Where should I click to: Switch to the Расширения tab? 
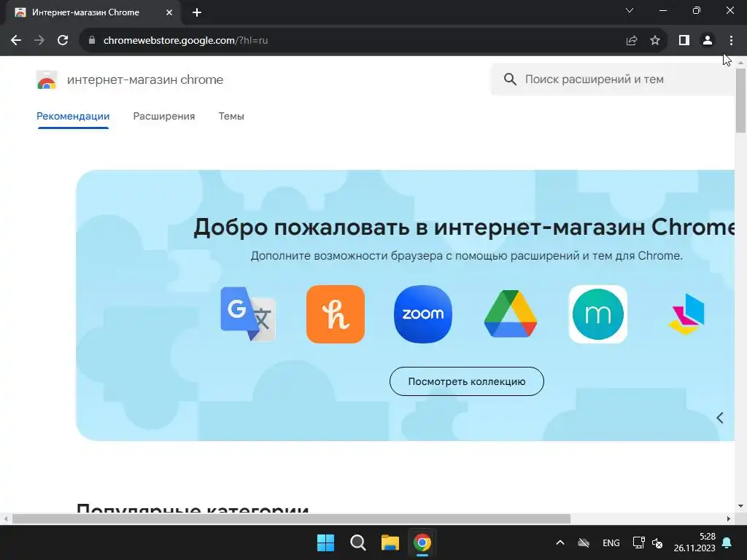pyautogui.click(x=164, y=116)
